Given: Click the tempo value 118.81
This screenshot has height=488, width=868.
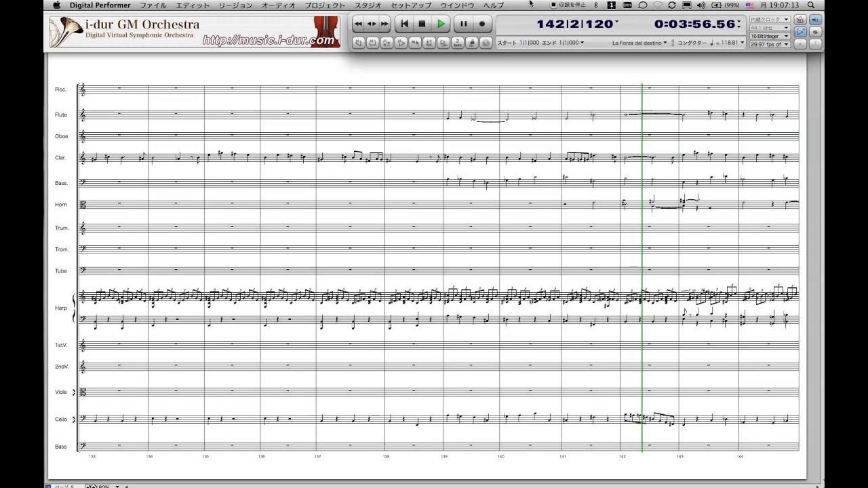Looking at the screenshot, I should (729, 43).
